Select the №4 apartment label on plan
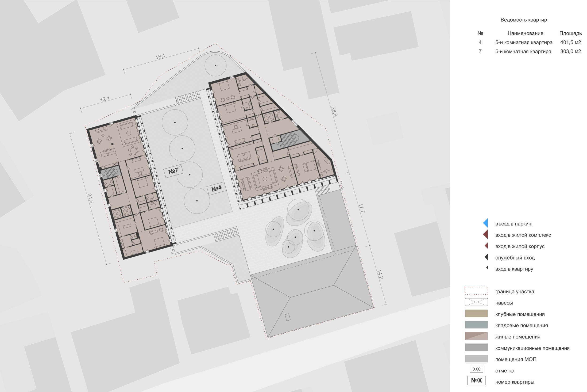The image size is (587, 392). click(x=216, y=189)
